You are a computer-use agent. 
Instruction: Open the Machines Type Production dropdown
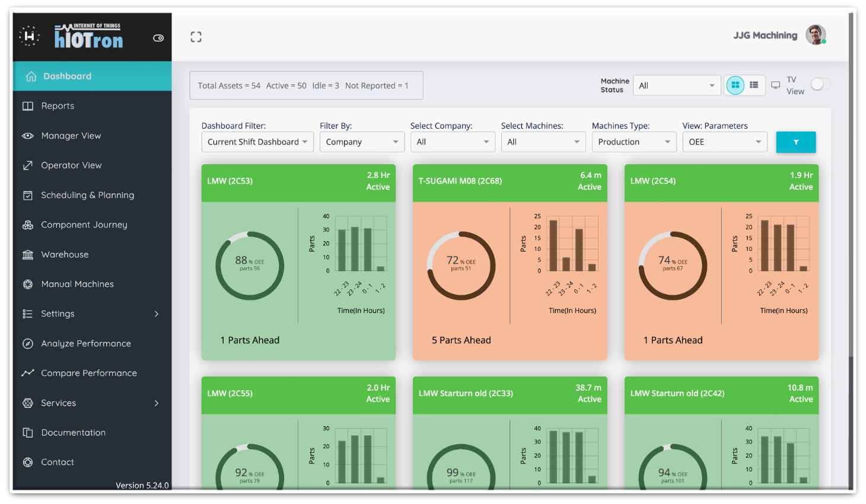(634, 142)
